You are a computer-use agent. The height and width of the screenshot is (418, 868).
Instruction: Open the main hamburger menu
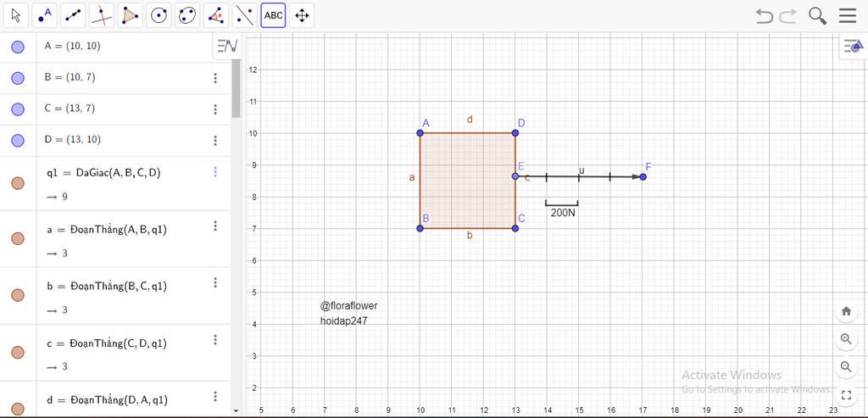tap(848, 15)
